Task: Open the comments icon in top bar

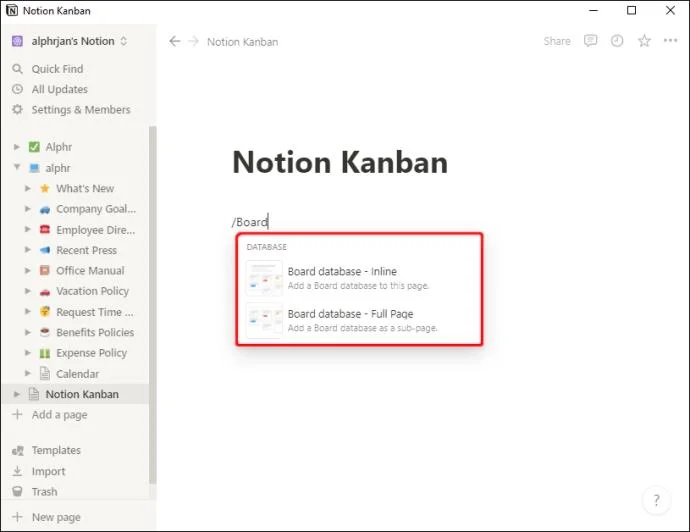Action: point(590,41)
